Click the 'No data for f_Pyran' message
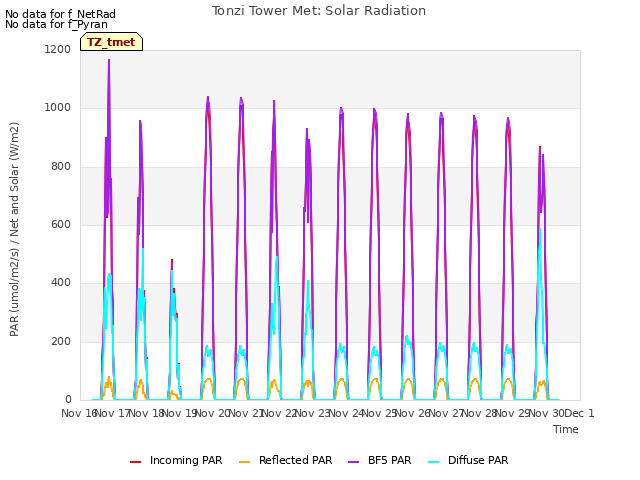The width and height of the screenshot is (640, 480). coord(56,24)
